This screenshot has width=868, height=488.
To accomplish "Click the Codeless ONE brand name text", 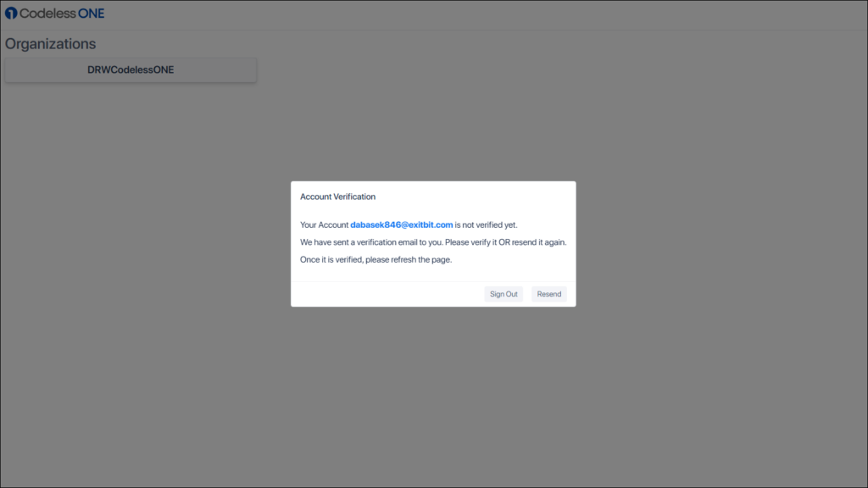I will click(x=62, y=14).
